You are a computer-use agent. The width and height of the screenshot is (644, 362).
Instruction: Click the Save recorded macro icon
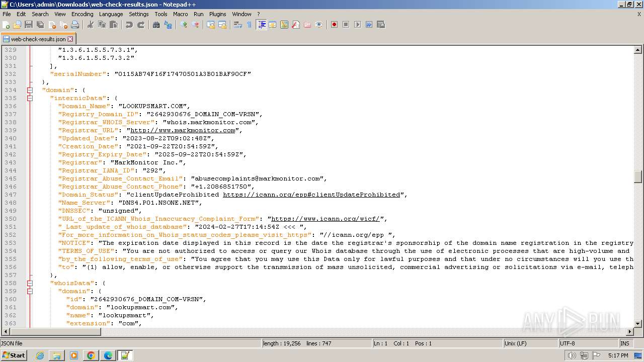[x=381, y=25]
